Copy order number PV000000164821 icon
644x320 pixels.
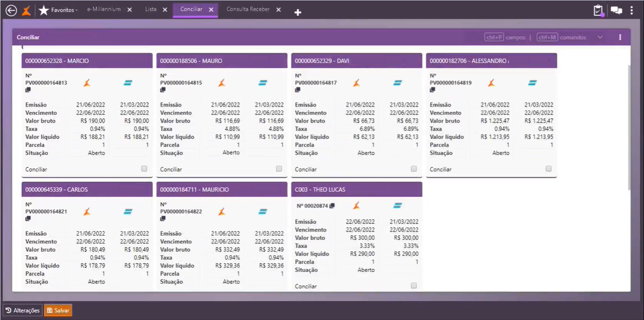[28, 219]
